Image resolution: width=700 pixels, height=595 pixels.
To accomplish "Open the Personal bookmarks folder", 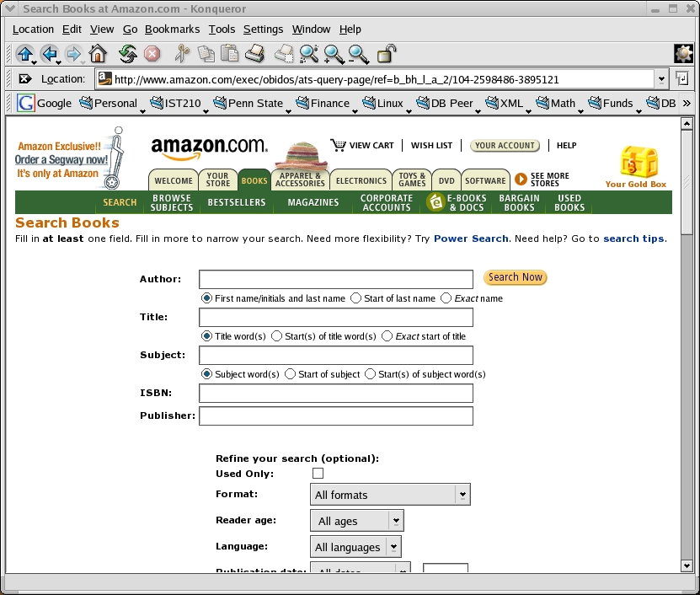I will [112, 103].
